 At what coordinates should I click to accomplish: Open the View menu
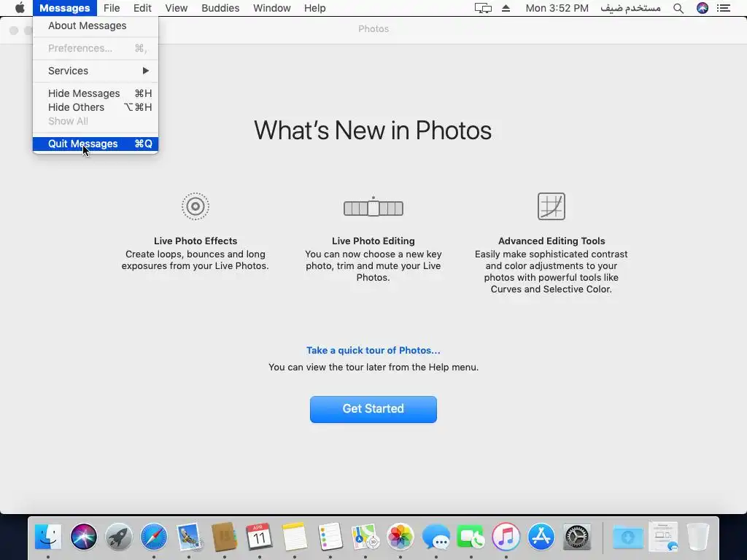coord(177,8)
